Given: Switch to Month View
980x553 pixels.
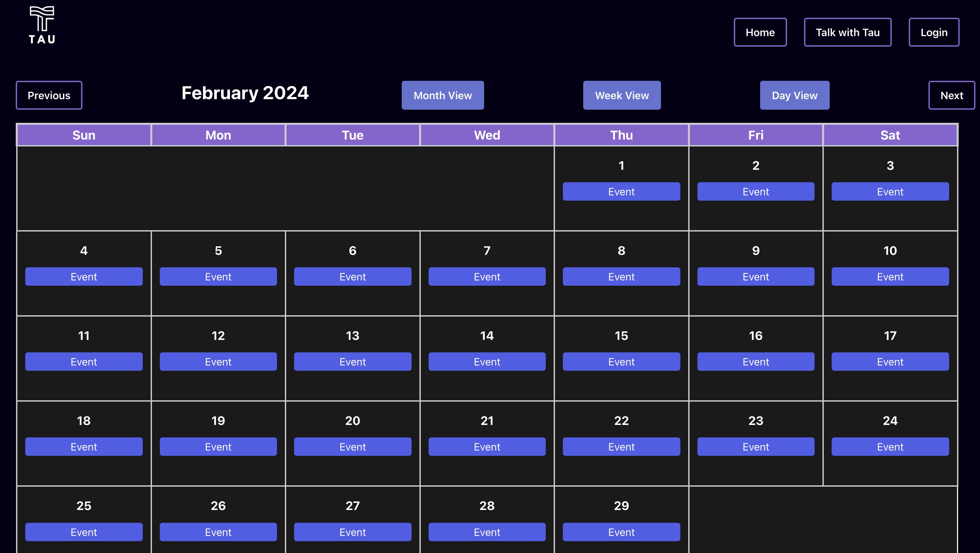Looking at the screenshot, I should tap(442, 95).
